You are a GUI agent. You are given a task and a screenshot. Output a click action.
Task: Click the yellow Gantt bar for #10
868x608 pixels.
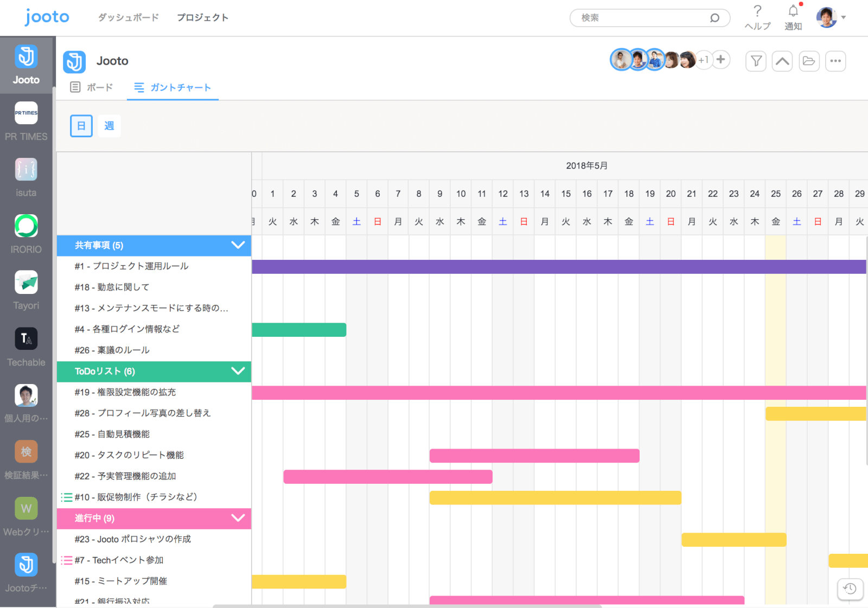click(x=556, y=498)
